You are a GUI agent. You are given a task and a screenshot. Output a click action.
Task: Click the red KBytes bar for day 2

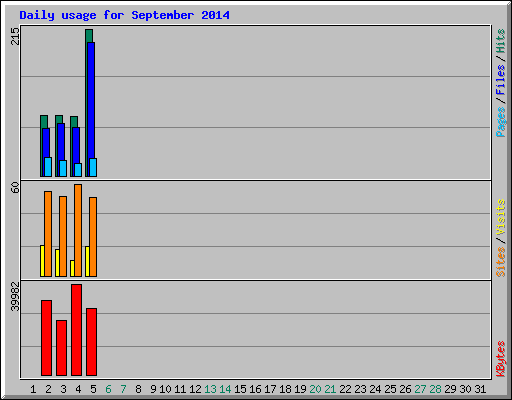46,338
